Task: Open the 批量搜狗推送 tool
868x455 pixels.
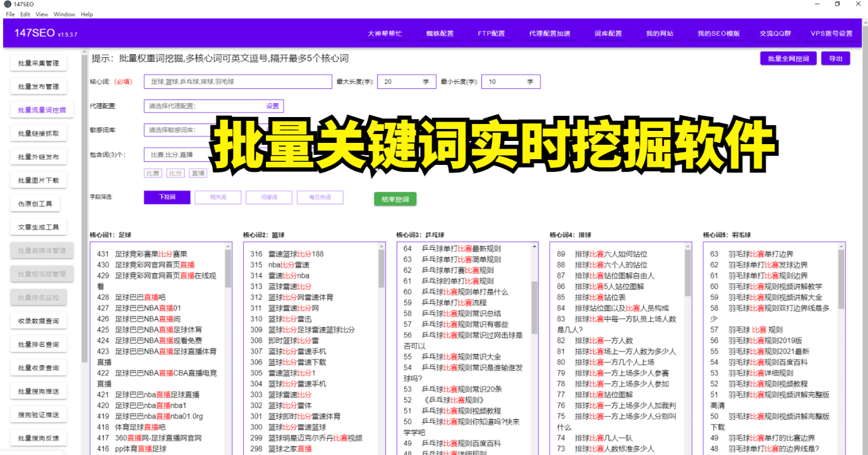Action: click(40, 390)
